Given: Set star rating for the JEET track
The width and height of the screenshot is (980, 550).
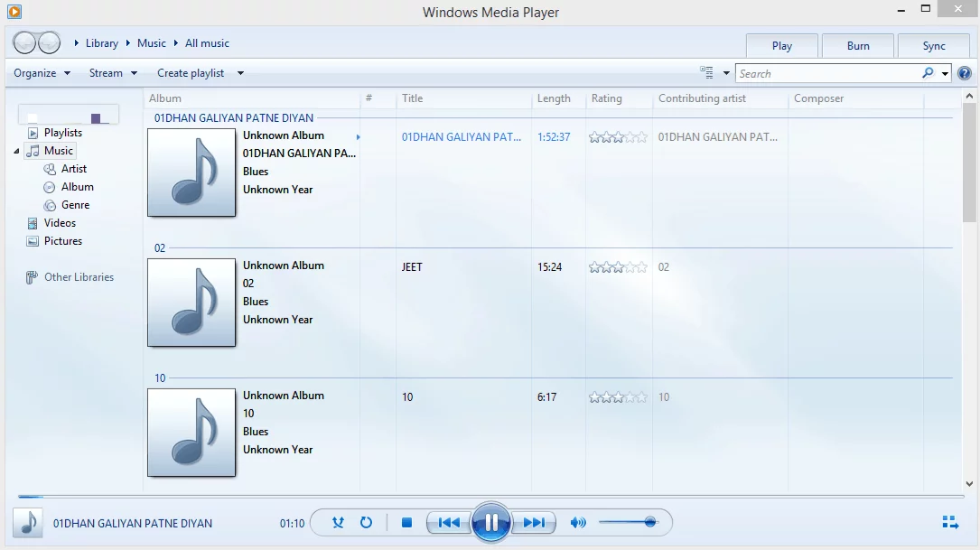Looking at the screenshot, I should tap(618, 267).
